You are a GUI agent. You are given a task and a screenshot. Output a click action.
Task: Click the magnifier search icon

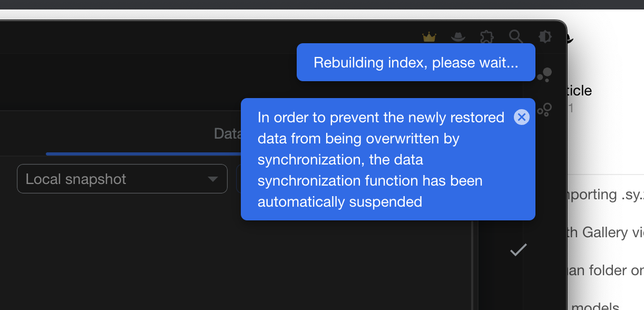coord(516,37)
